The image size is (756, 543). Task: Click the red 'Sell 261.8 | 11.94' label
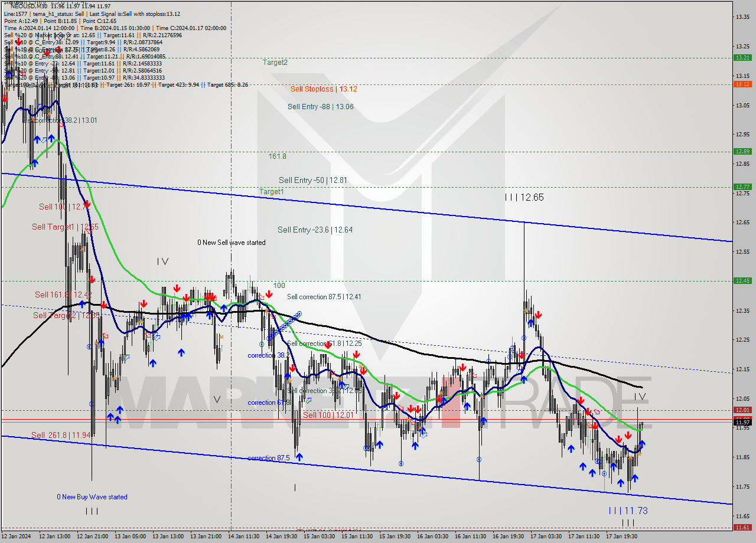[x=61, y=435]
